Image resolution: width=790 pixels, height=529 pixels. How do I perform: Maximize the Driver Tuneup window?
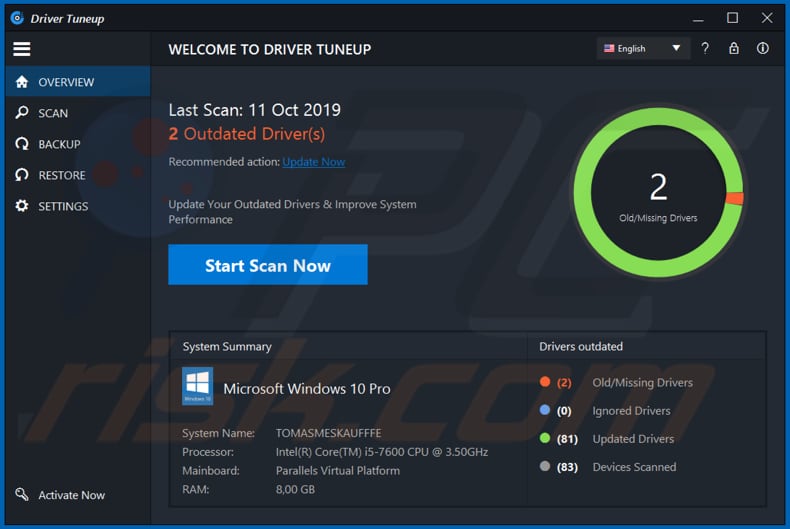[x=732, y=18]
